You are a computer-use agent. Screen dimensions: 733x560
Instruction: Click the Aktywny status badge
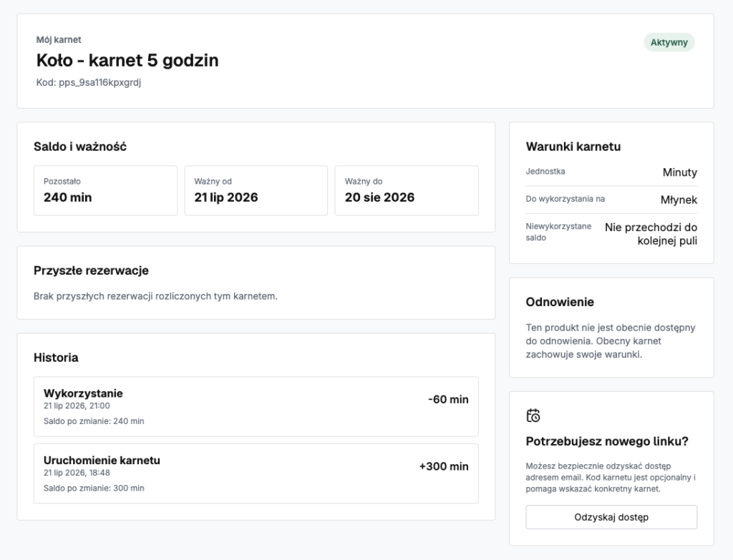pos(669,42)
